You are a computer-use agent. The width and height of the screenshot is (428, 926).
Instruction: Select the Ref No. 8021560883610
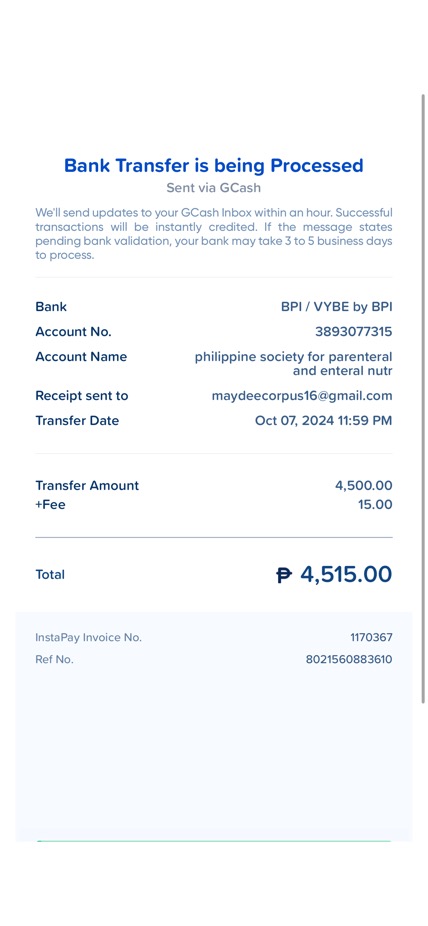point(349,660)
